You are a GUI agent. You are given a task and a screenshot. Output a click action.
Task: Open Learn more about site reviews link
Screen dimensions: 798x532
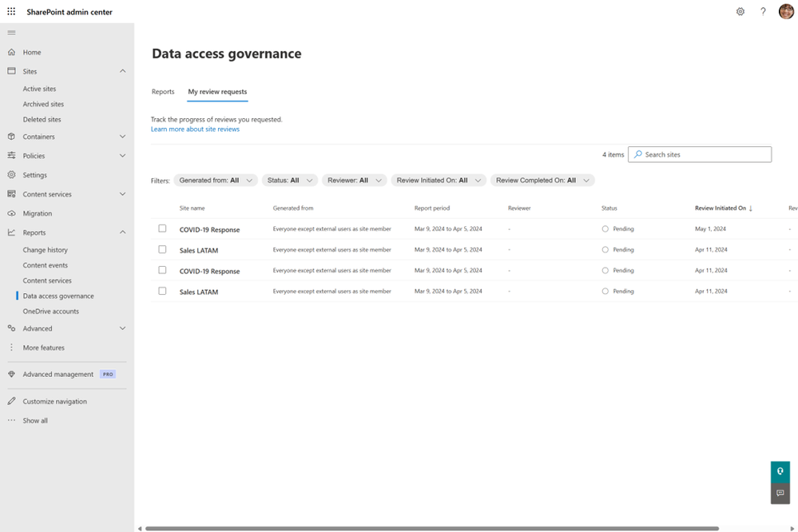195,129
